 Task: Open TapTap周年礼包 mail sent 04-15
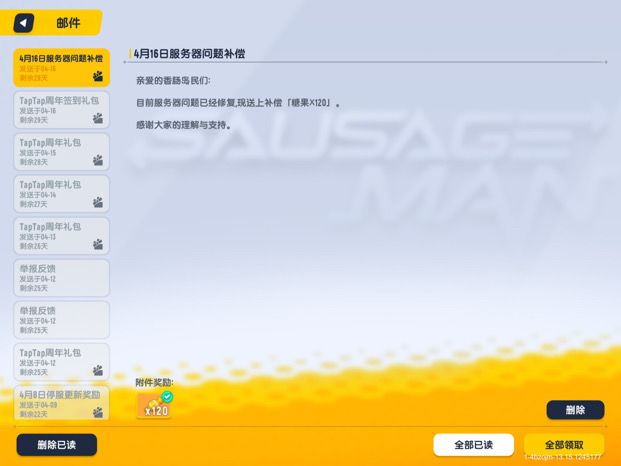pos(61,152)
